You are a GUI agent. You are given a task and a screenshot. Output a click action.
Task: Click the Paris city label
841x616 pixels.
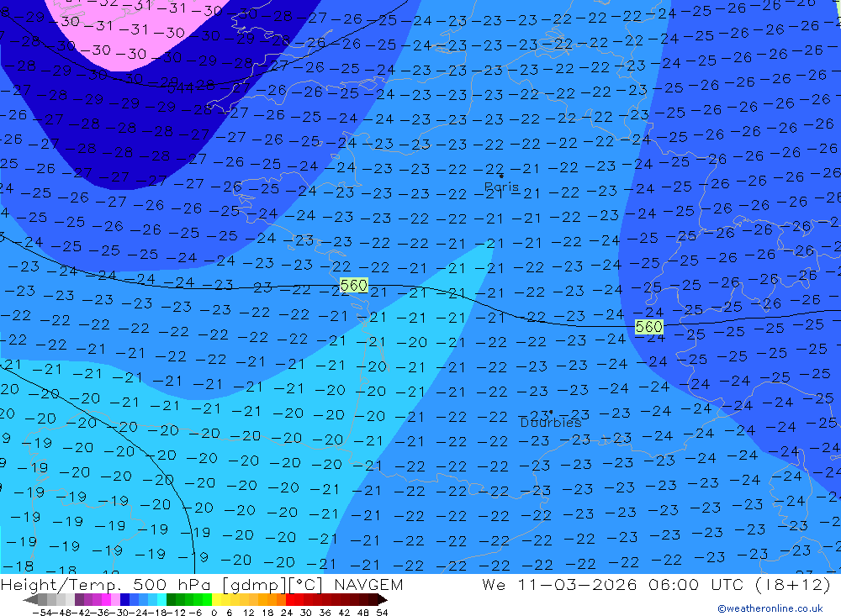[501, 187]
